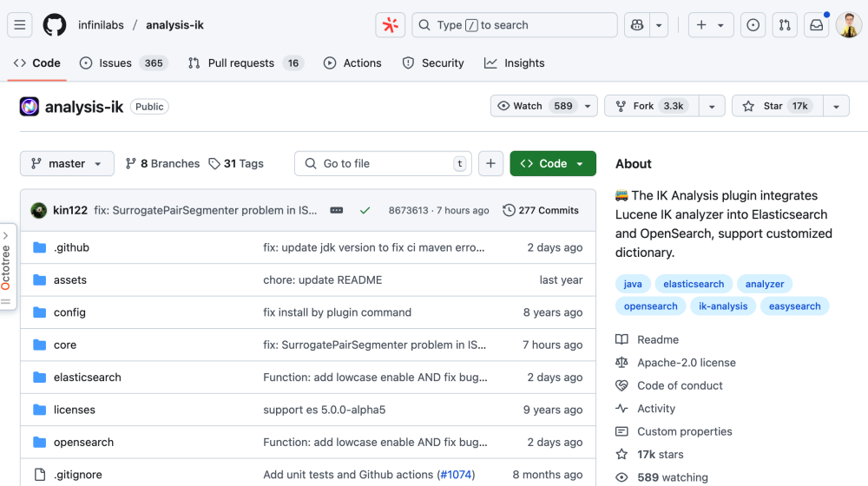Click the issues circle icon in header
This screenshot has height=486, width=868.
point(753,25)
